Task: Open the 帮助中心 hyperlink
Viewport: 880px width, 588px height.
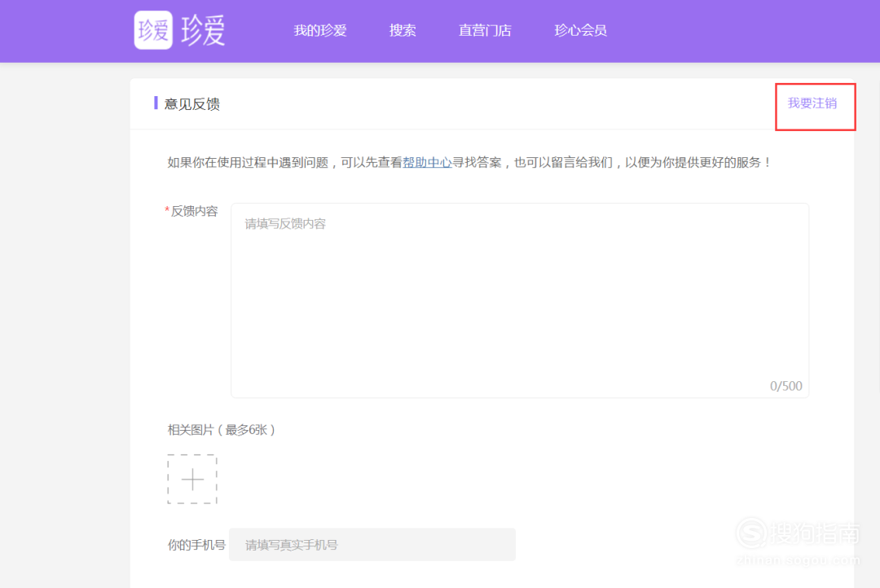Action: coord(427,163)
